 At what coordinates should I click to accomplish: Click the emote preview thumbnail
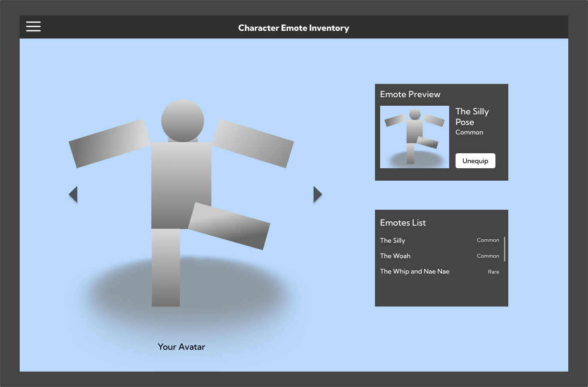coord(414,137)
